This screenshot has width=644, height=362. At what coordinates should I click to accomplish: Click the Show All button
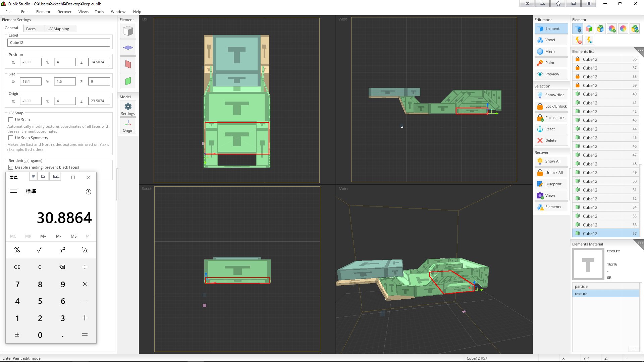coord(551,161)
